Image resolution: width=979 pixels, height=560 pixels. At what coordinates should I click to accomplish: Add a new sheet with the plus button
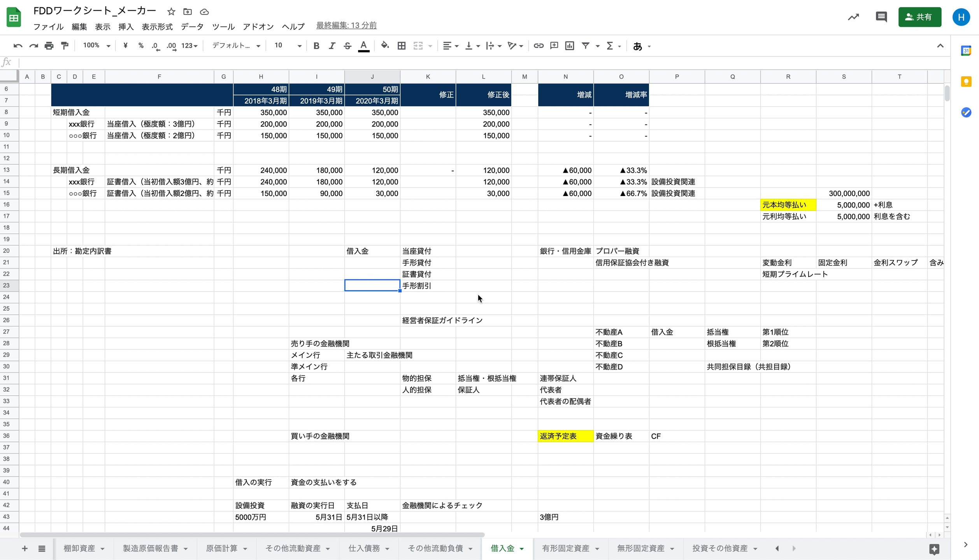25,548
